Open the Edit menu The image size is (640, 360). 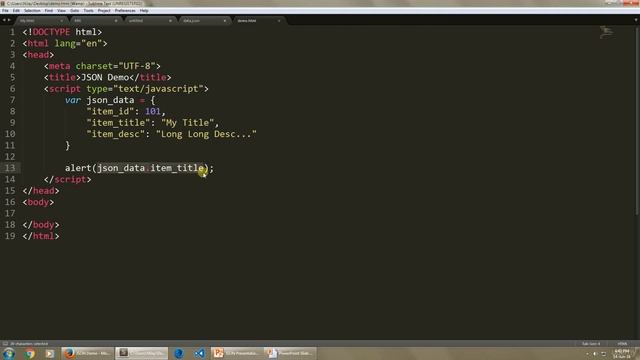(x=16, y=11)
